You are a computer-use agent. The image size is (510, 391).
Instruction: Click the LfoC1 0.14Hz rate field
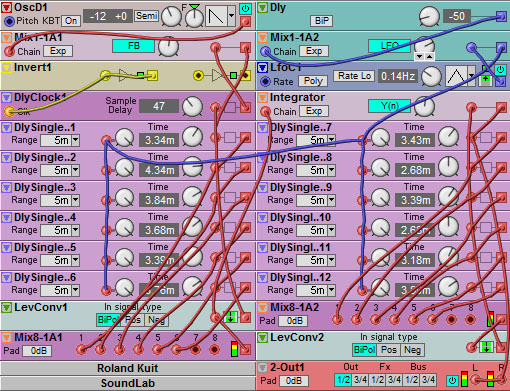398,76
